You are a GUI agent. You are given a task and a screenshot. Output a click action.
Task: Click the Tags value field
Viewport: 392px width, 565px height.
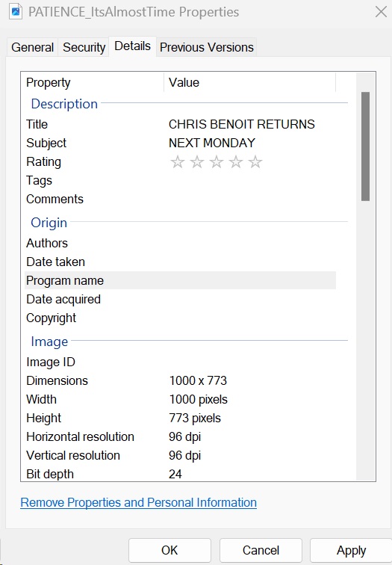[252, 181]
